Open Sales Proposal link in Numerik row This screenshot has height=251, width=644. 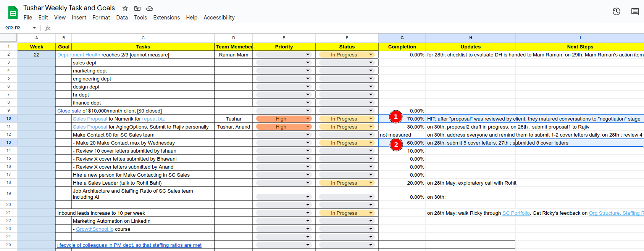point(90,119)
